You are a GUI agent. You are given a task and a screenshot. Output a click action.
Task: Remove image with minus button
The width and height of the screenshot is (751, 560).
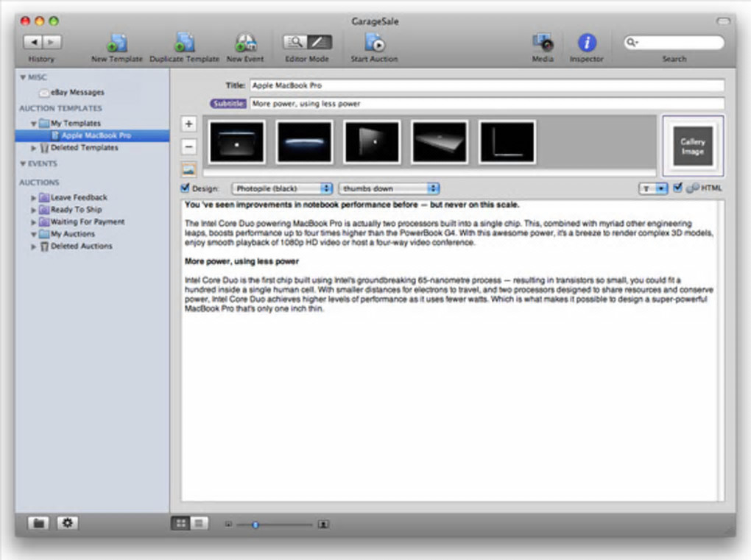[188, 146]
